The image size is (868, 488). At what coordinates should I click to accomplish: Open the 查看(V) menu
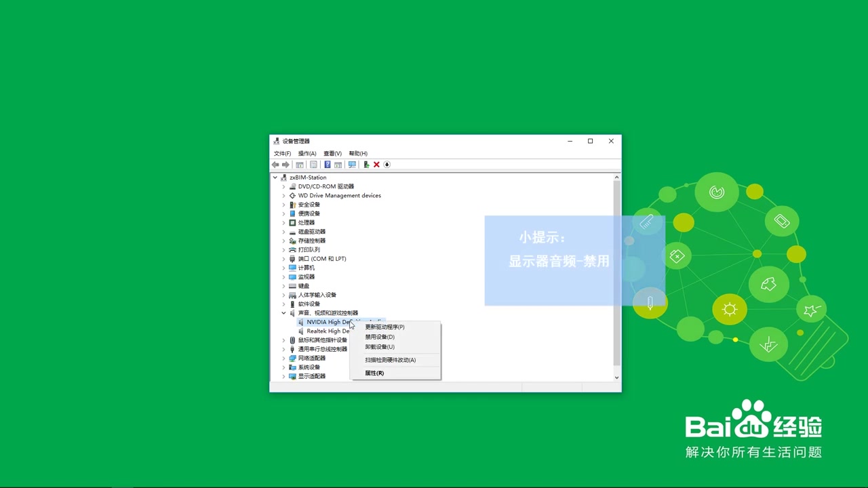(332, 153)
